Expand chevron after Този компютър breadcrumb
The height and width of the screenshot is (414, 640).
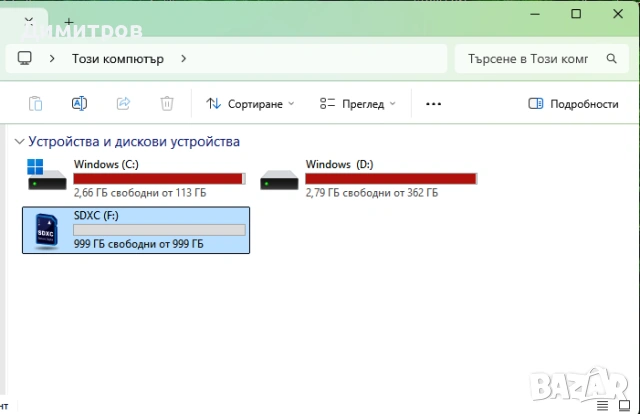point(183,59)
